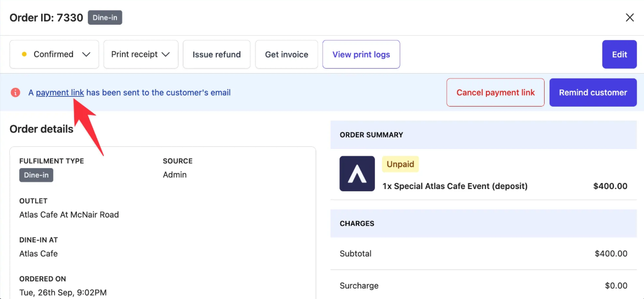This screenshot has height=299, width=644.
Task: Click the Unpaid status badge
Action: tap(400, 164)
